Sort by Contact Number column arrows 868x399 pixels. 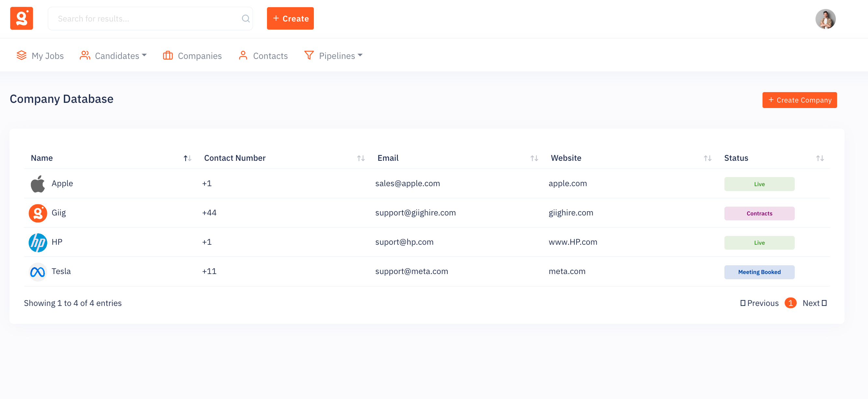pyautogui.click(x=361, y=158)
